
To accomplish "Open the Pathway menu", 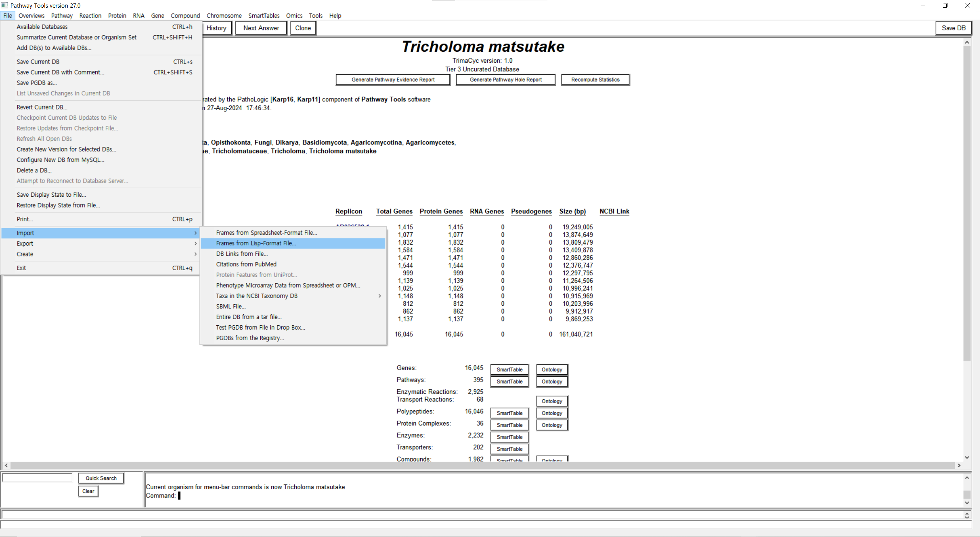I will click(62, 16).
